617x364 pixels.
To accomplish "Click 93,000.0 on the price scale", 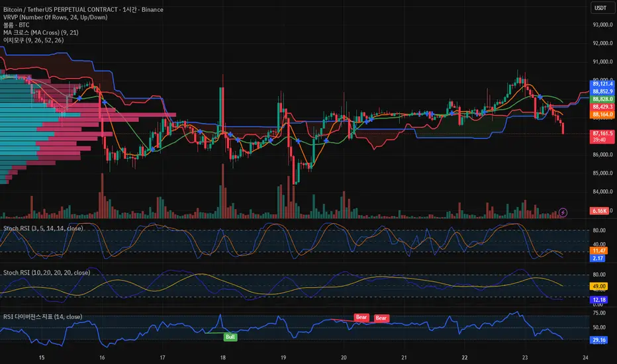I will pos(603,24).
